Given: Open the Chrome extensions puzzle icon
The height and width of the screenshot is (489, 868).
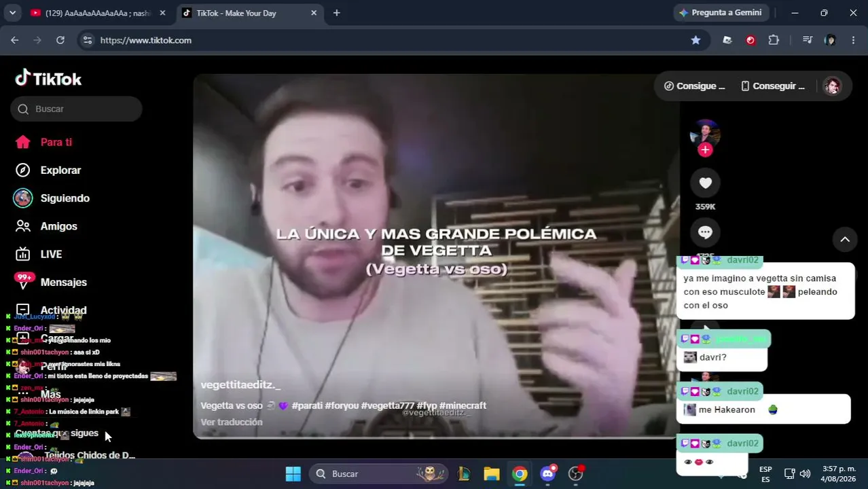Looking at the screenshot, I should pos(774,40).
